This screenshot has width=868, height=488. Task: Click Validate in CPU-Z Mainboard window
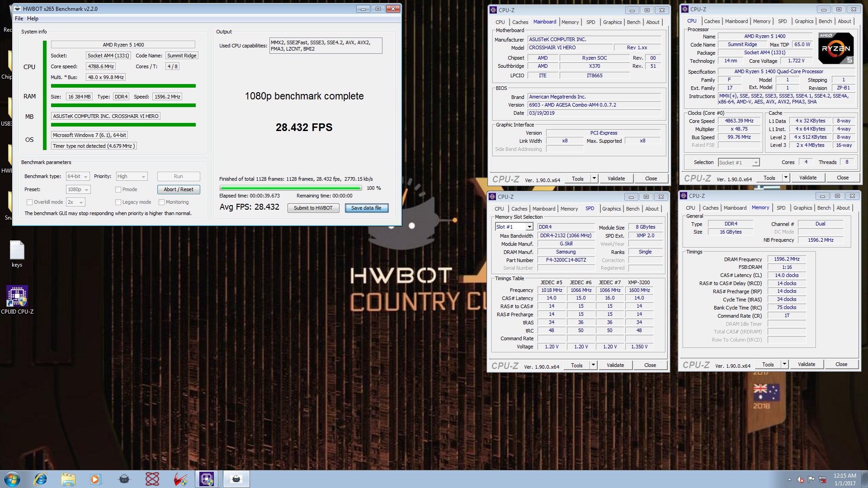616,179
